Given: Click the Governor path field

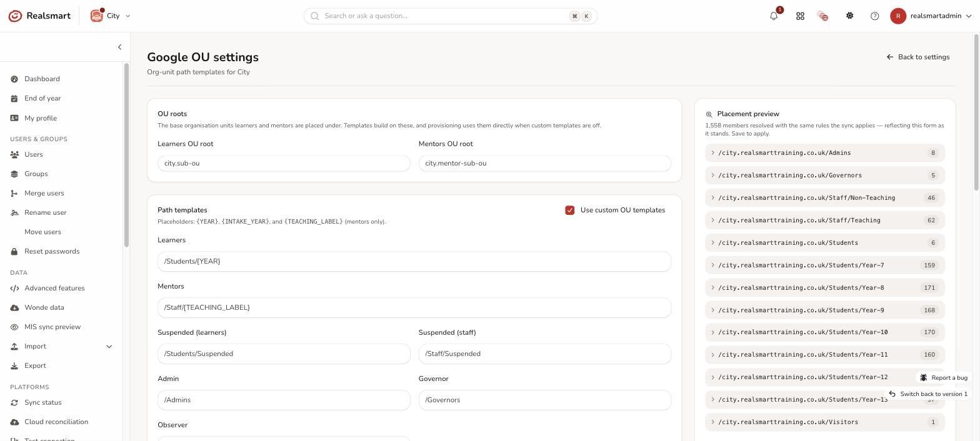Looking at the screenshot, I should (545, 400).
